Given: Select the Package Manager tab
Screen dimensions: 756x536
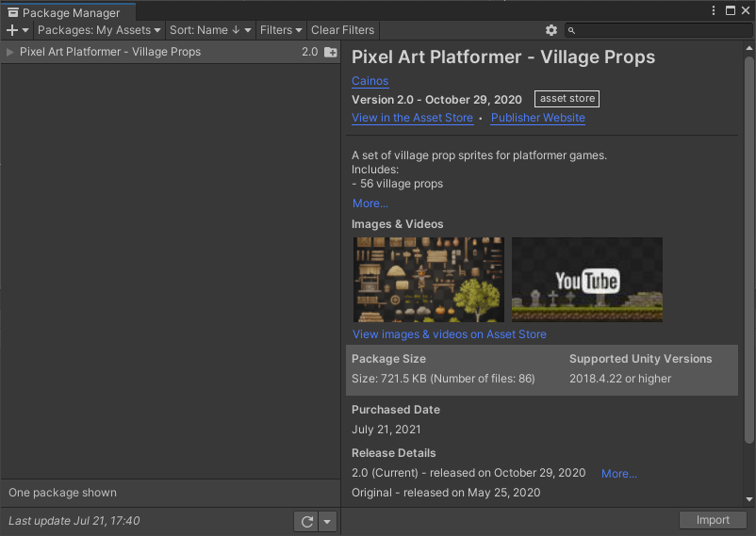Looking at the screenshot, I should tap(68, 12).
